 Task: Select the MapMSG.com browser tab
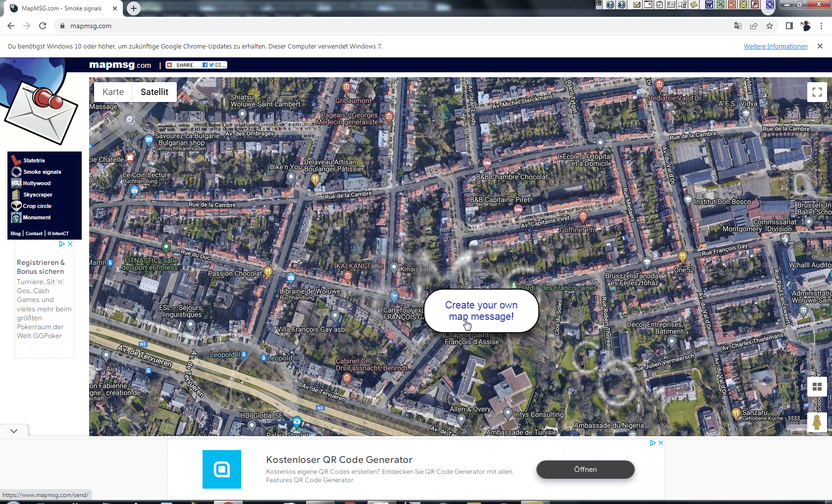(x=62, y=8)
